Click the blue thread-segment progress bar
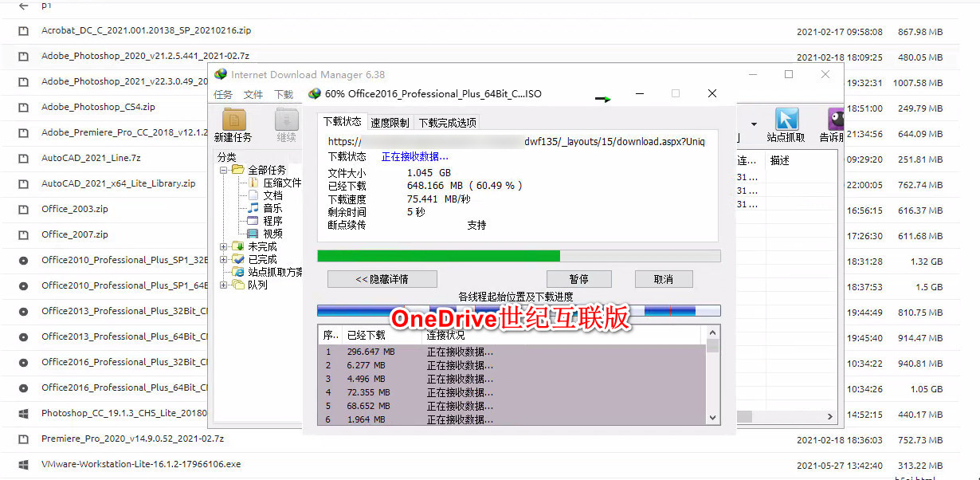The image size is (980, 480). pos(519,310)
